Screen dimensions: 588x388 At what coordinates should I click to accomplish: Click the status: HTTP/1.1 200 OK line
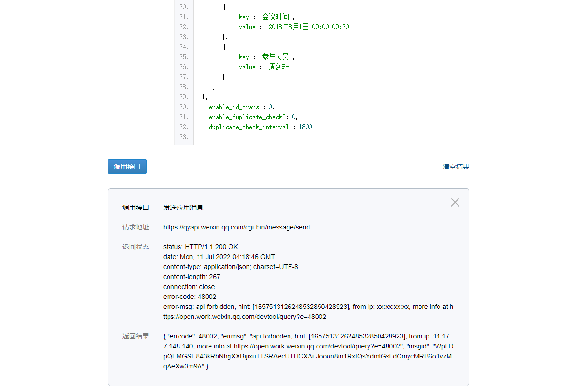200,247
